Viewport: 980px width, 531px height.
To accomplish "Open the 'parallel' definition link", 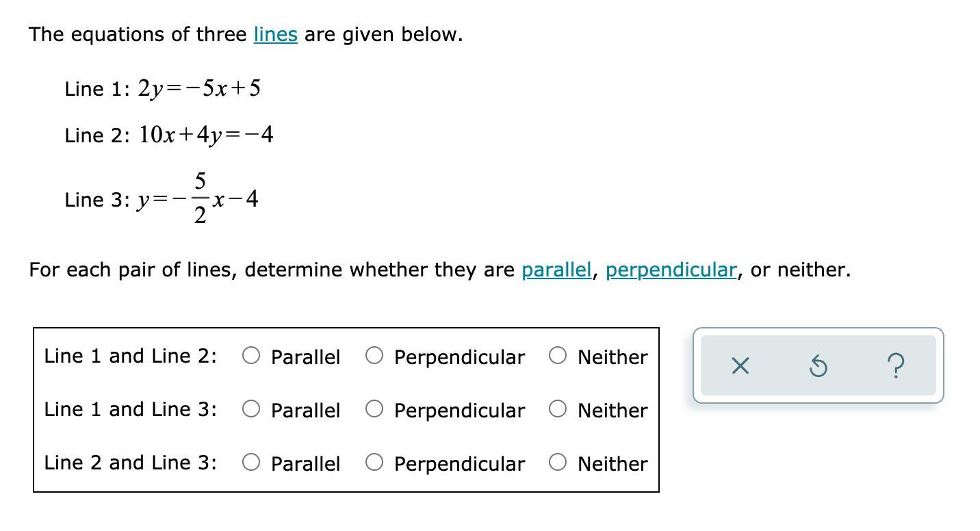I will [x=556, y=270].
